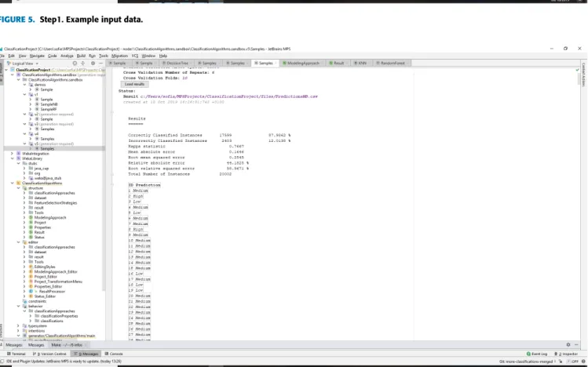Open the Inspector tool window
The width and height of the screenshot is (588, 367).
coord(566,354)
